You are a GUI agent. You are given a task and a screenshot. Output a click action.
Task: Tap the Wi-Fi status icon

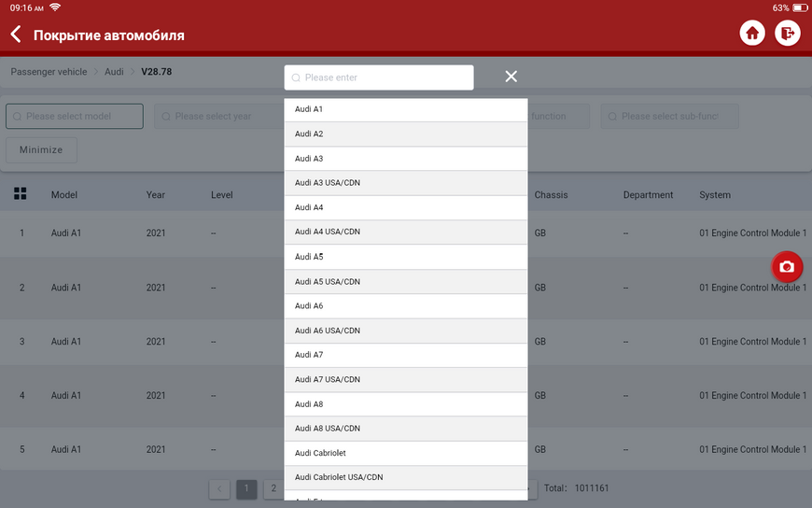pos(55,7)
